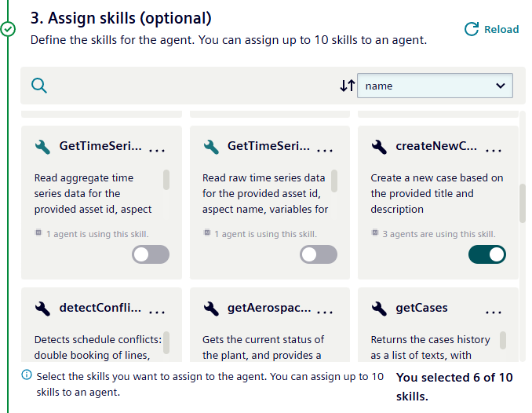Disable the createNewC... skill toggle
This screenshot has height=413, width=532.
point(486,254)
